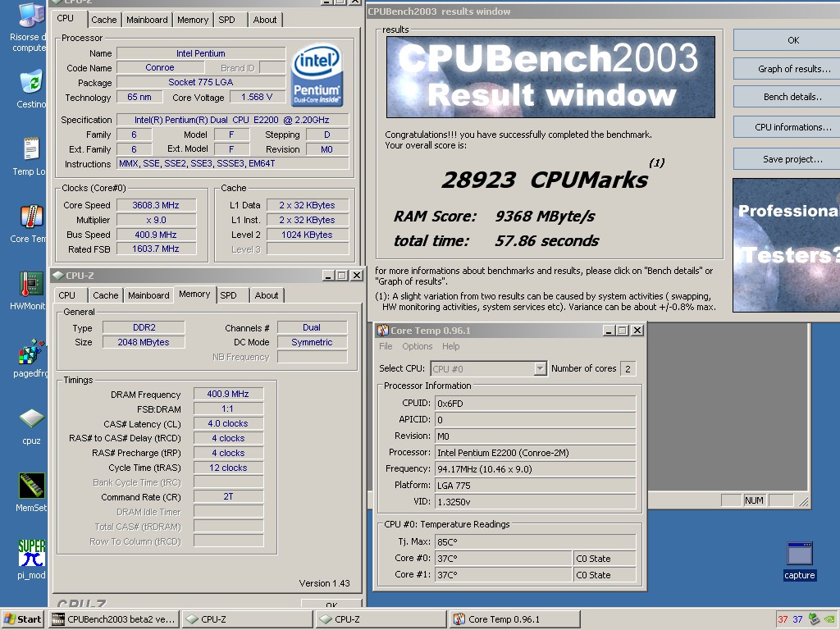Click the Command Rate value 2T
Screen dimensions: 840x630
click(228, 496)
